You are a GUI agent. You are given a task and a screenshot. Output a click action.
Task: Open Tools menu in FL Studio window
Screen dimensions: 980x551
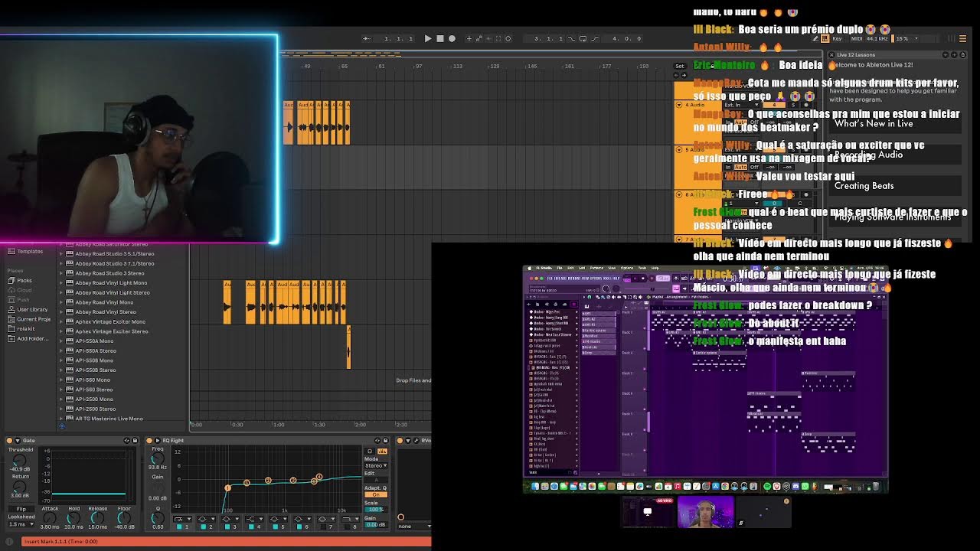[x=642, y=268]
